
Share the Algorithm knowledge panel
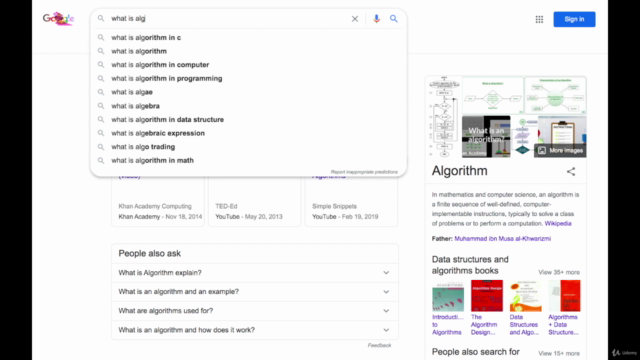571,171
